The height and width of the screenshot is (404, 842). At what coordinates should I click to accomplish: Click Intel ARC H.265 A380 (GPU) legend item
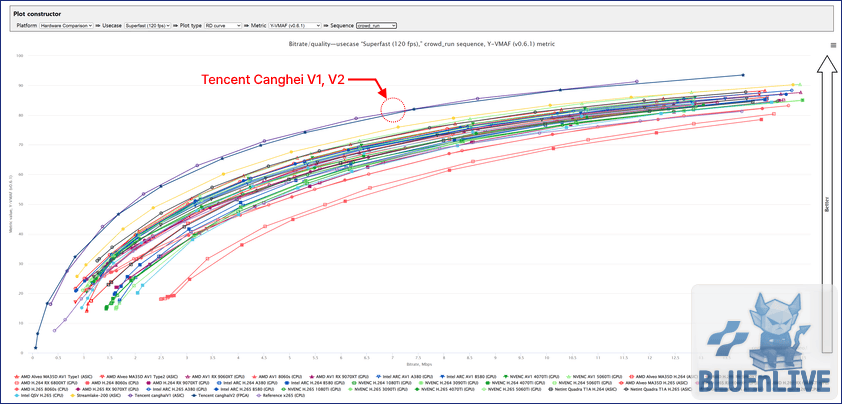click(x=176, y=389)
